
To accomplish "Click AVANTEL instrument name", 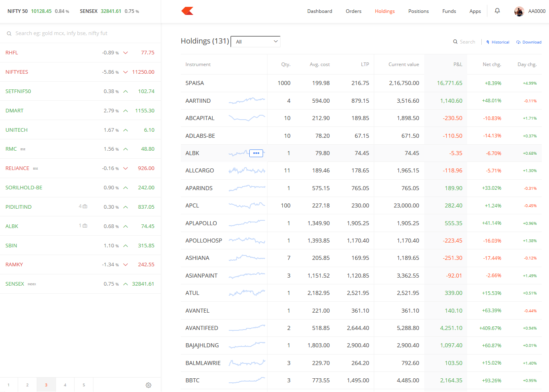I will [197, 311].
